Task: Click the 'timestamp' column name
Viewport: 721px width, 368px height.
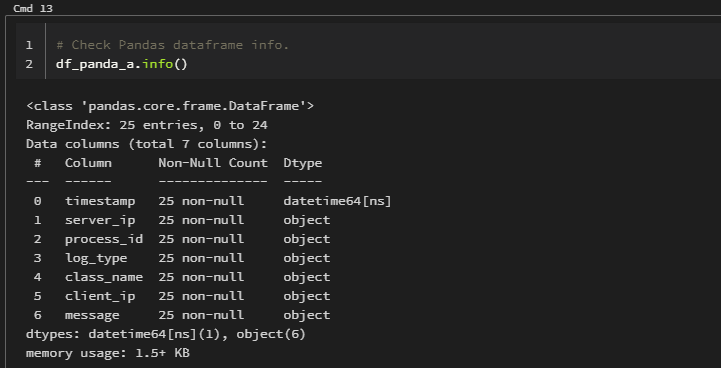Action: tap(100, 201)
